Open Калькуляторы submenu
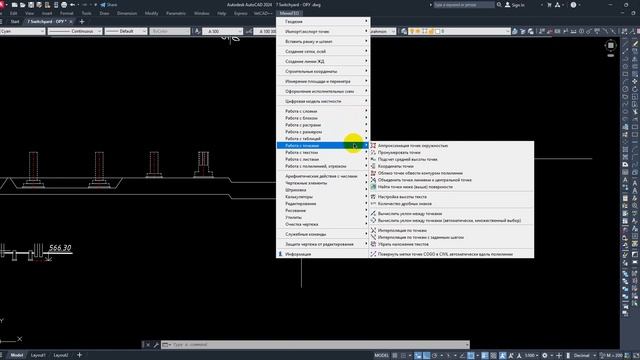Image resolution: width=640 pixels, height=360 pixels. click(x=323, y=197)
